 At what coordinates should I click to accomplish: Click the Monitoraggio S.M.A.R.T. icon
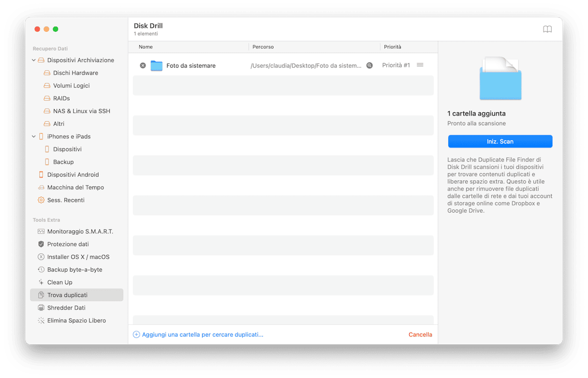(41, 232)
